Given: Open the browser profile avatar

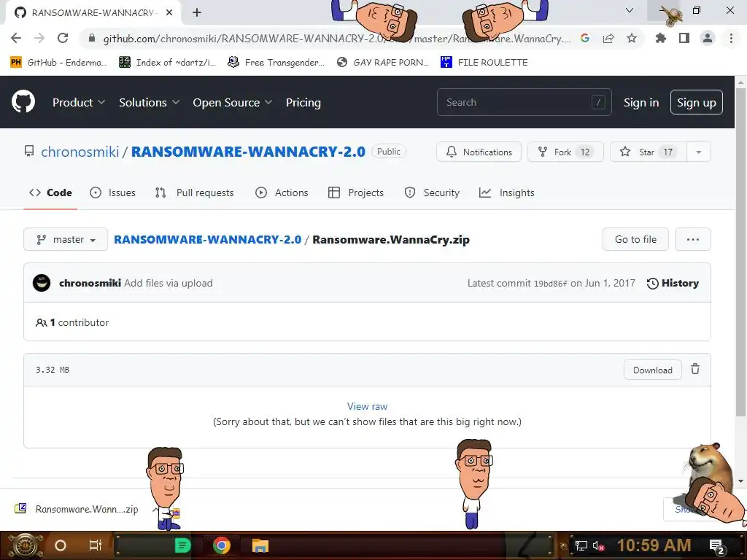Looking at the screenshot, I should pyautogui.click(x=708, y=38).
